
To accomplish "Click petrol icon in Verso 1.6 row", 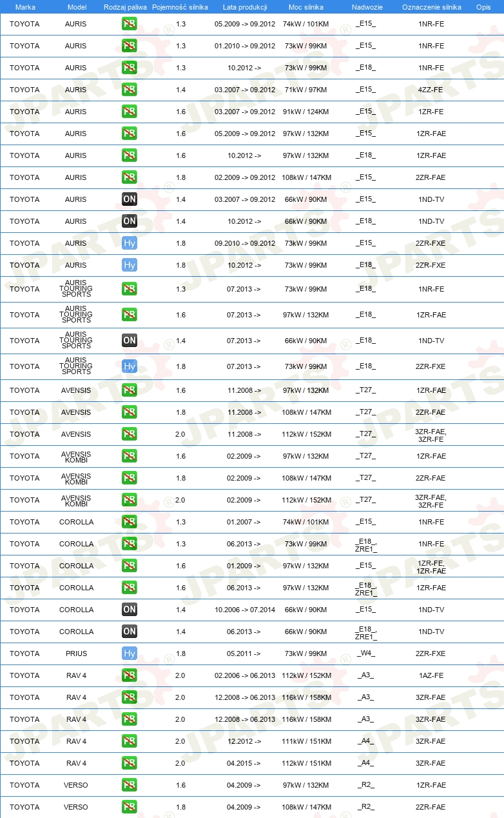I will [130, 785].
